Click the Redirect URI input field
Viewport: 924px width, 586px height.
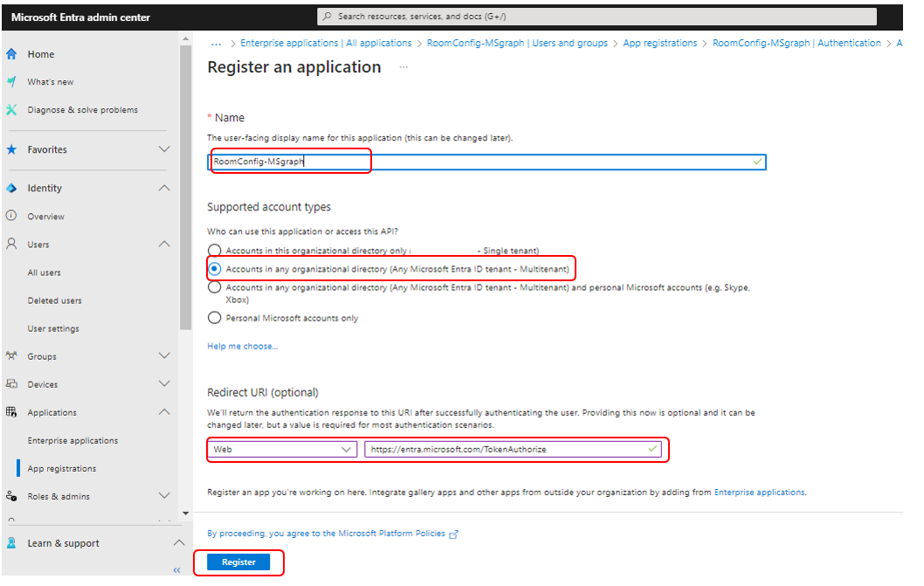pyautogui.click(x=513, y=449)
